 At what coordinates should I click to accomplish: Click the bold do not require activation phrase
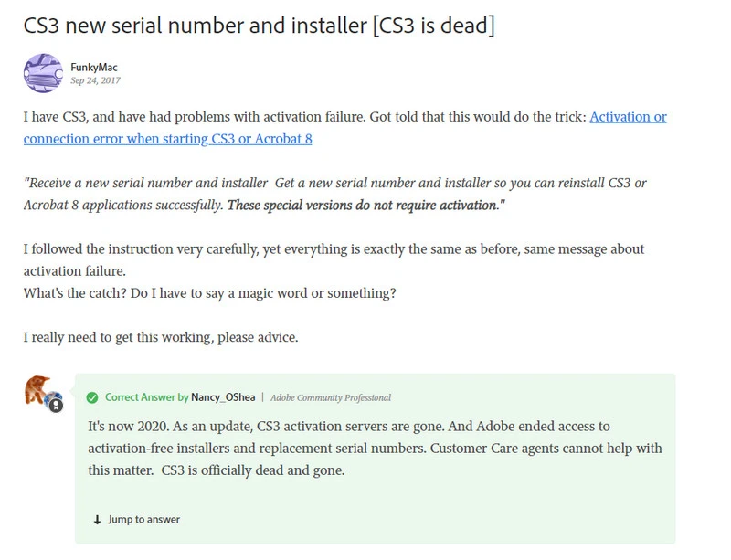[x=360, y=205]
